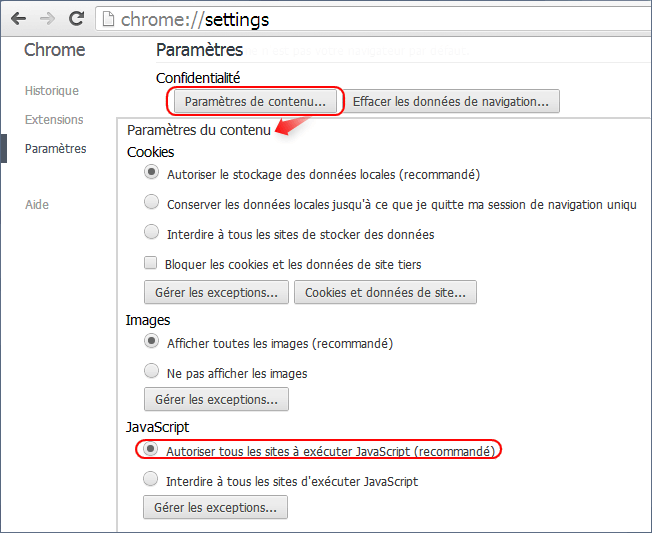Open Aide in the sidebar
Image resolution: width=652 pixels, height=533 pixels.
[x=37, y=205]
